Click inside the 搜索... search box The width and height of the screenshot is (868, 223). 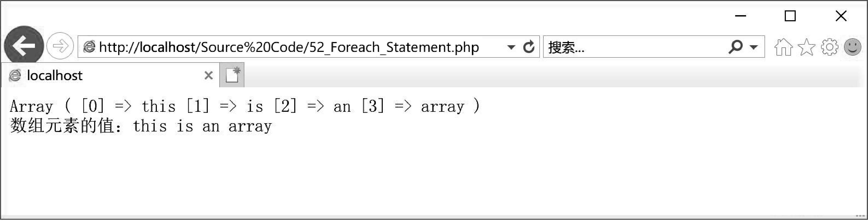point(635,47)
